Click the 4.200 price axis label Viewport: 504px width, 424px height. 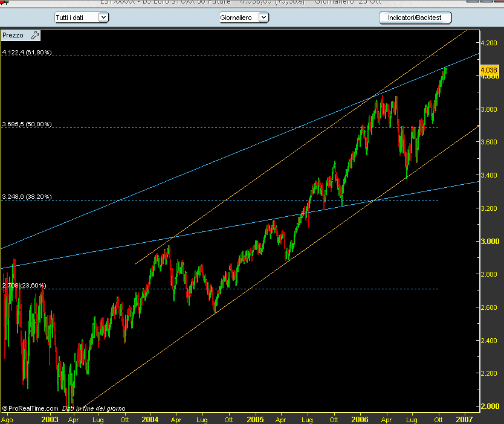point(488,43)
